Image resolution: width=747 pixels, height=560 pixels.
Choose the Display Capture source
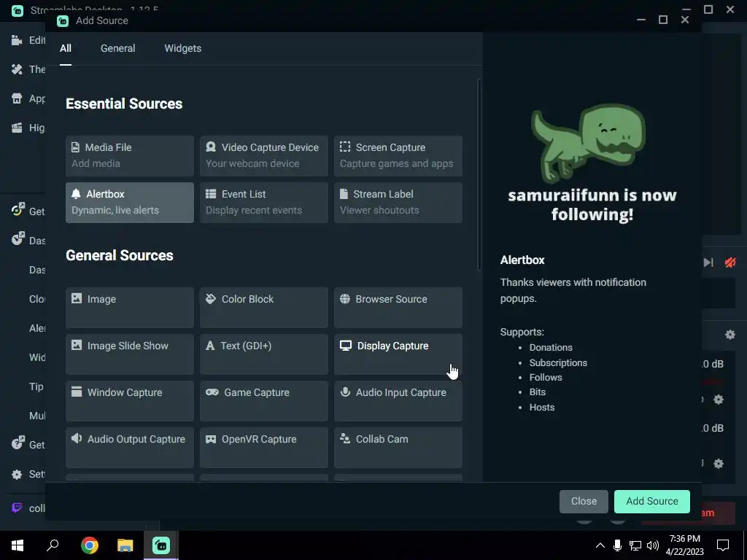(x=398, y=354)
